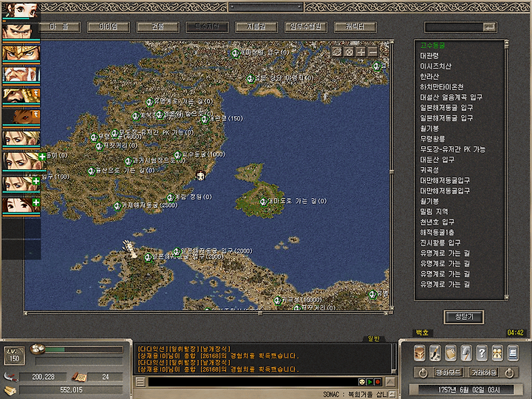Click the crosshair center map control

click(x=349, y=52)
